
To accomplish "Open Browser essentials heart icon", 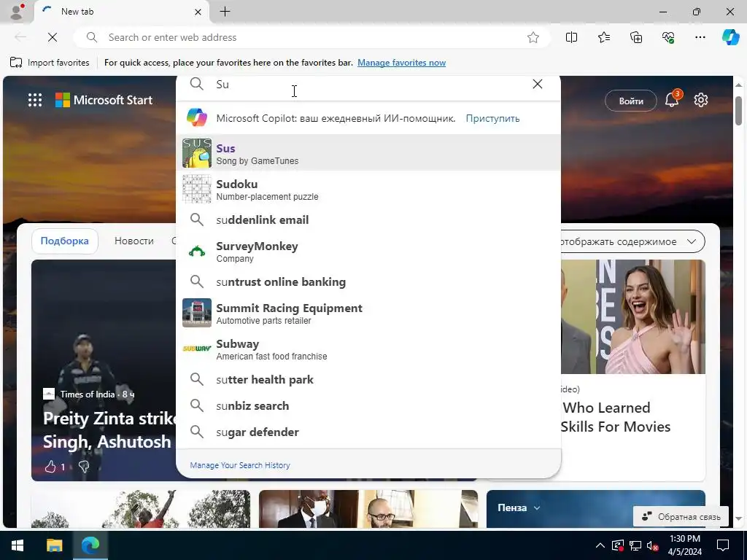I will pos(668,37).
